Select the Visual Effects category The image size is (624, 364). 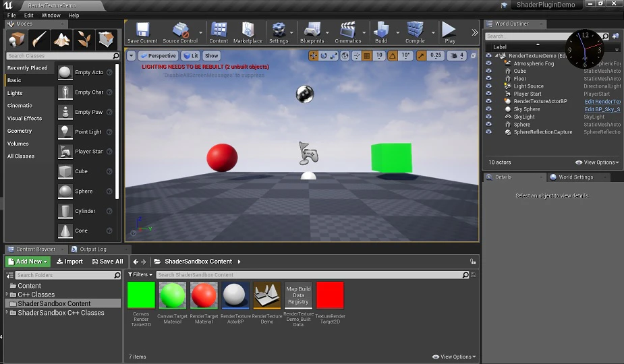(x=24, y=118)
